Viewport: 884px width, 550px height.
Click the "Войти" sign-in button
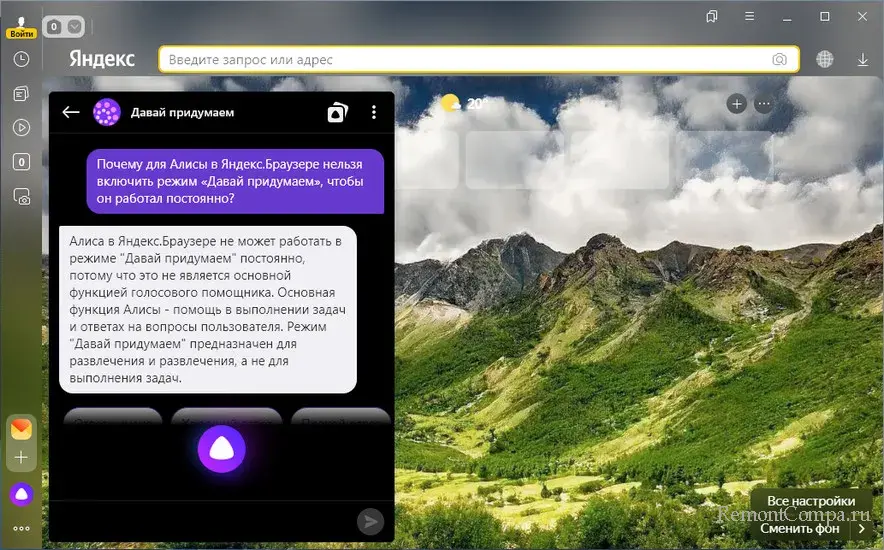click(21, 33)
